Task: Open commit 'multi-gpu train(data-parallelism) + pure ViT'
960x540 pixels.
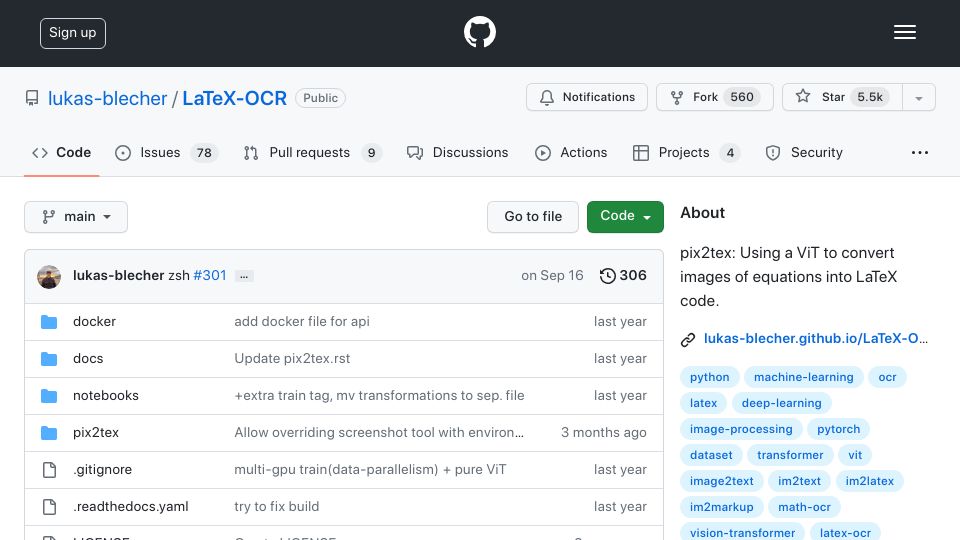Action: pos(370,470)
